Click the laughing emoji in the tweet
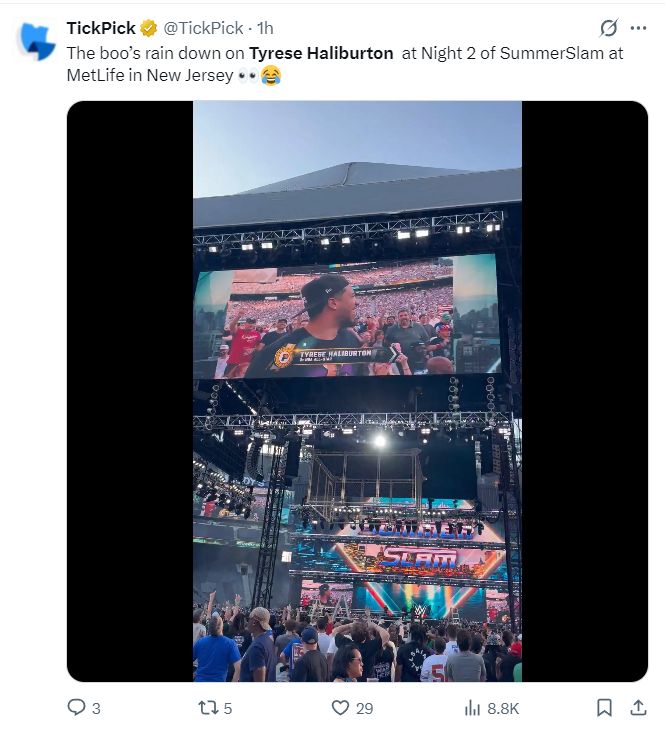 (x=270, y=76)
